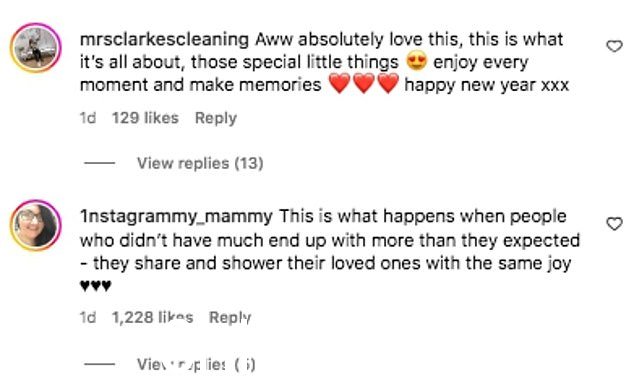Click the three red hearts emoji
The height and width of the screenshot is (378, 634).
pos(364,84)
